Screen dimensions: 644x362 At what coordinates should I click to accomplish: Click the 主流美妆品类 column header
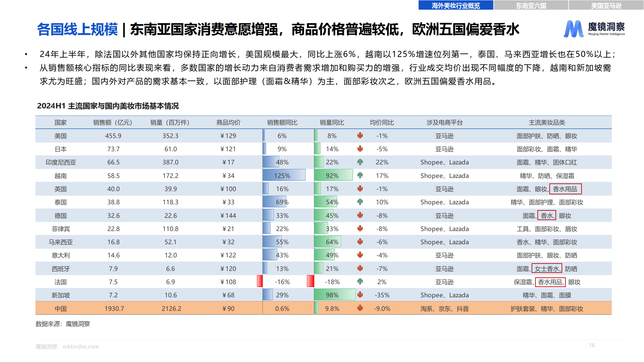click(x=547, y=122)
